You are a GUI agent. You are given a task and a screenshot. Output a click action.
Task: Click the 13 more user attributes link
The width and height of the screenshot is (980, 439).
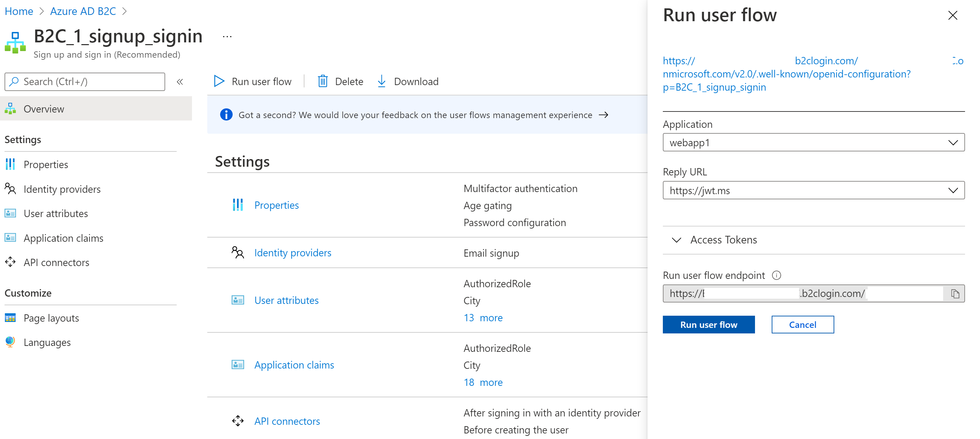point(483,318)
